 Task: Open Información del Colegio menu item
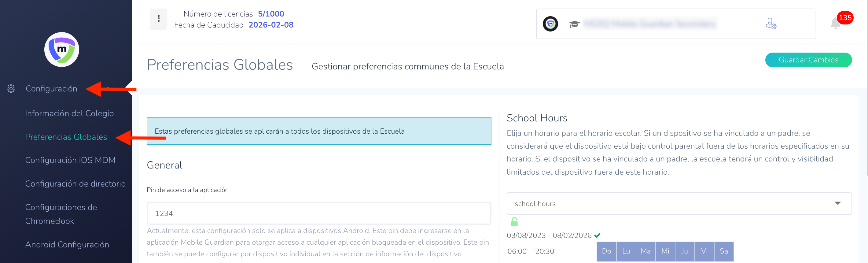click(69, 113)
